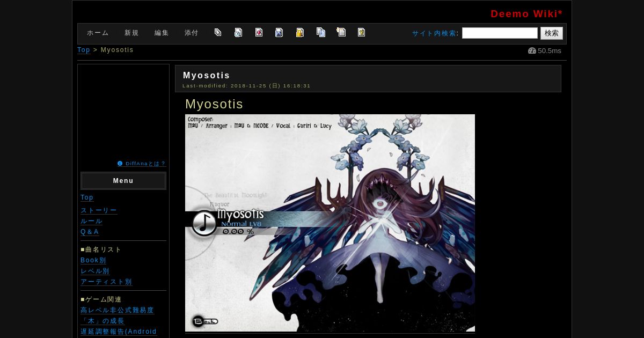Click the large Myosotis content heading

(x=214, y=104)
